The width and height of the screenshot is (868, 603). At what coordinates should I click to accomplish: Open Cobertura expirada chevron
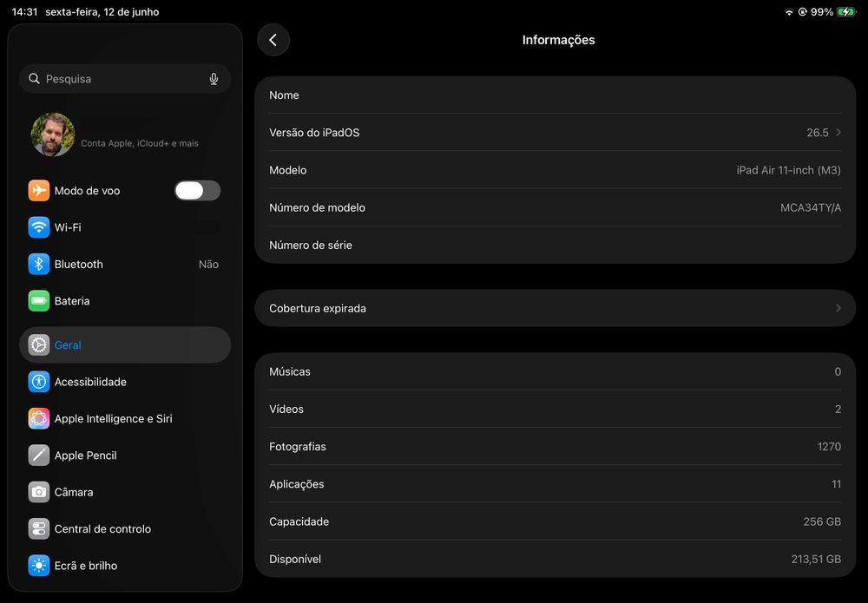coord(838,308)
